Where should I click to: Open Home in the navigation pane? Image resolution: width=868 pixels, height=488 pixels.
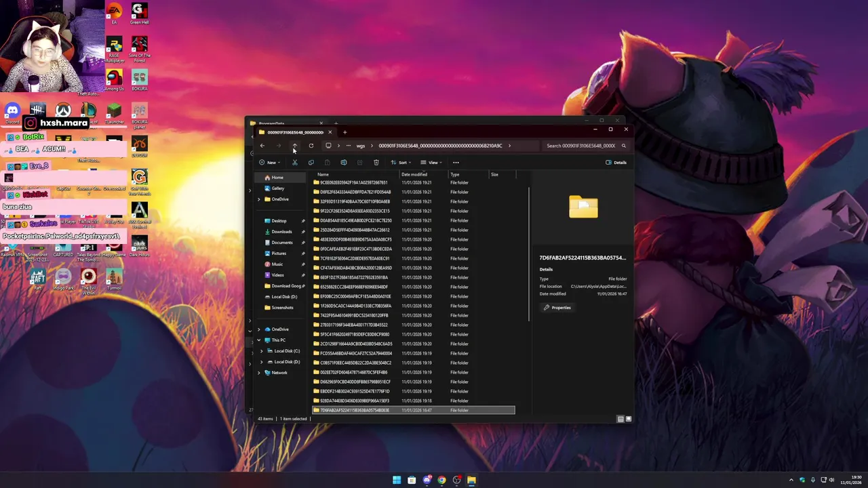277,178
